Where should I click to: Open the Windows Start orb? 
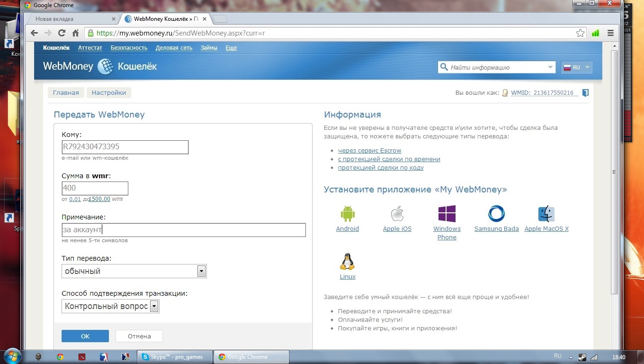pos(12,356)
